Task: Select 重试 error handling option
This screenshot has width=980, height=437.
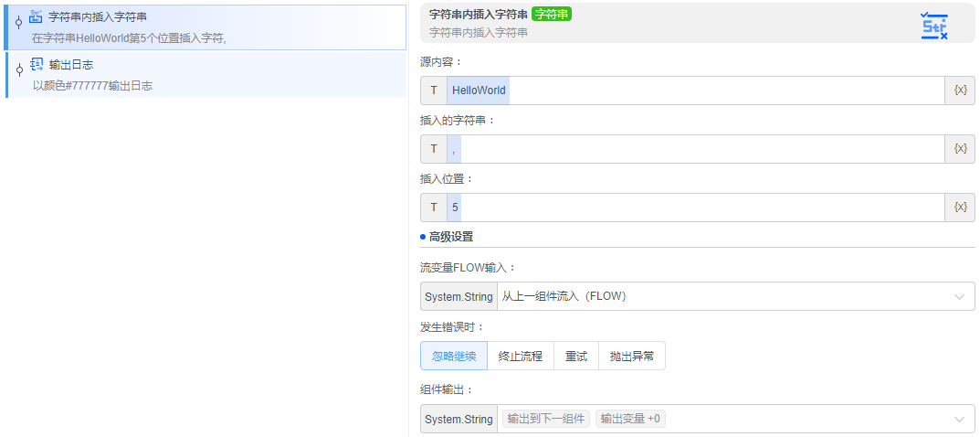Action: (x=576, y=356)
